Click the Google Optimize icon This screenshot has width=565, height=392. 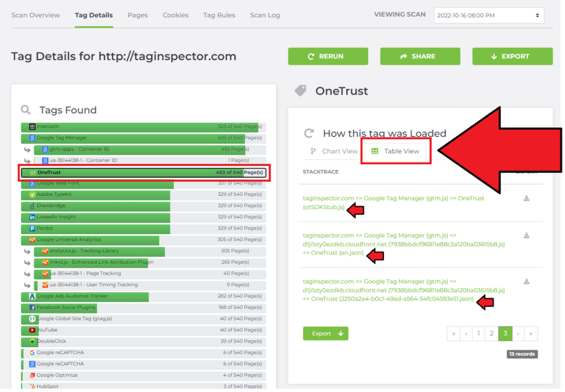32,375
